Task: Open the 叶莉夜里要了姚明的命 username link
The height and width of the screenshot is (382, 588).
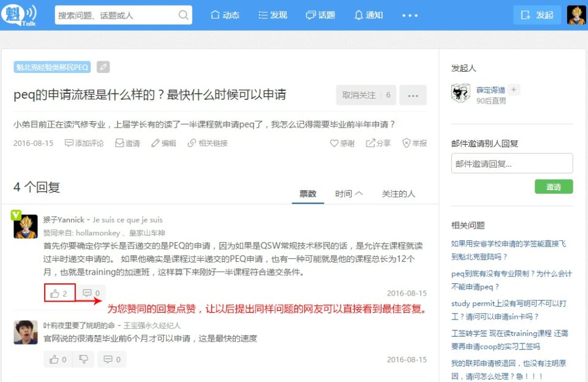Action: point(79,326)
